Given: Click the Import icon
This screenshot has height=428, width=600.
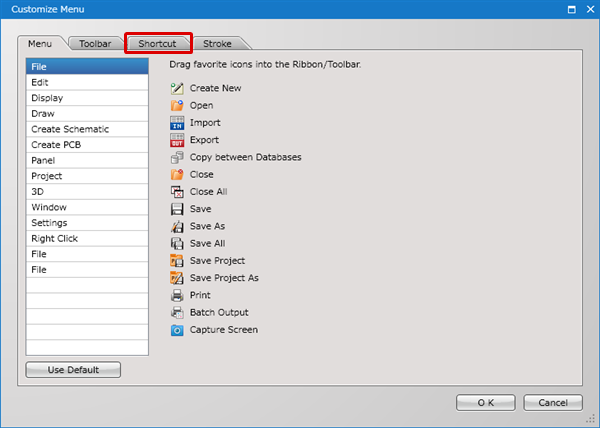Looking at the screenshot, I should [178, 123].
